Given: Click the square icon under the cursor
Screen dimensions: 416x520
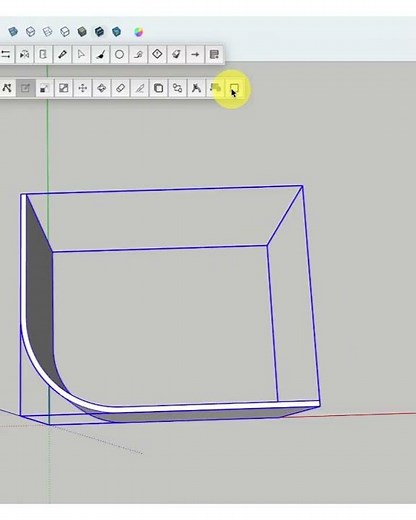Looking at the screenshot, I should click(x=235, y=88).
